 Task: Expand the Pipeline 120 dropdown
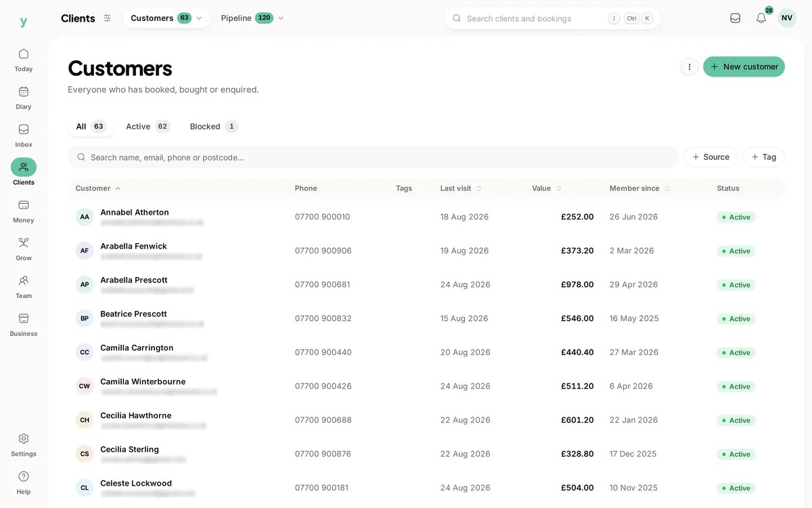[252, 18]
